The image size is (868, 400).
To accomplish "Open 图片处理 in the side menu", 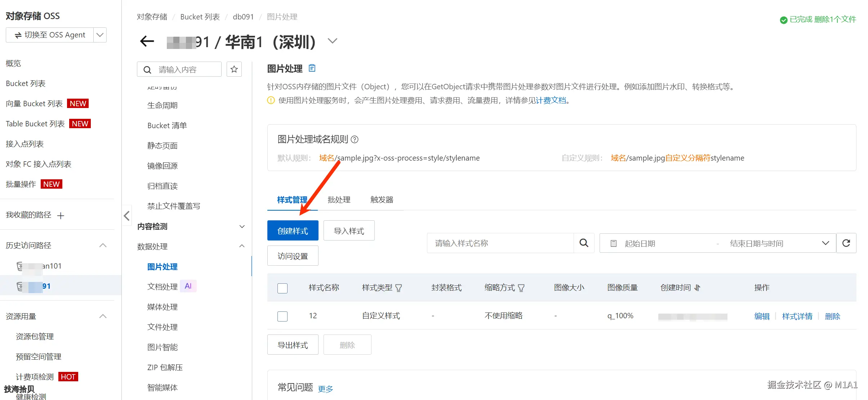I will click(x=163, y=267).
